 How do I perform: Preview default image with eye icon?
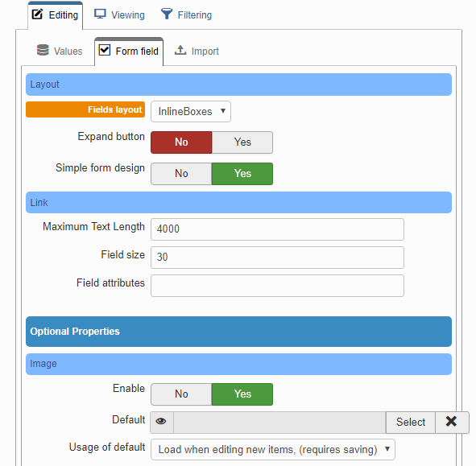(161, 422)
